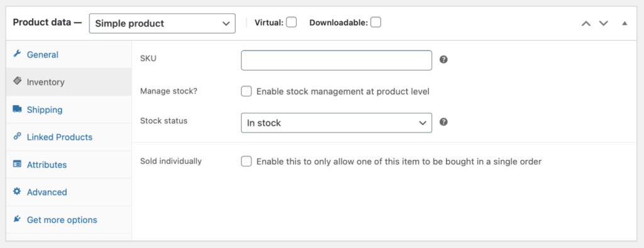Open the General tab

[69, 54]
